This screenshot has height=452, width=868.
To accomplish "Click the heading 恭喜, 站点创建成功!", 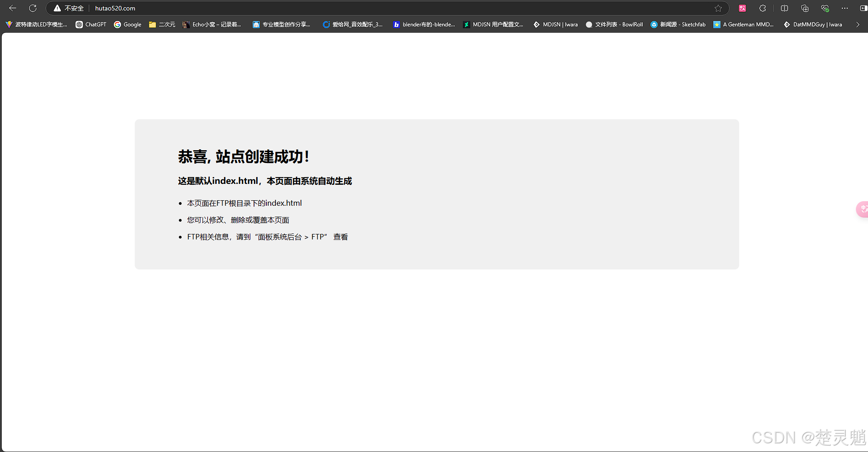I will (x=244, y=157).
